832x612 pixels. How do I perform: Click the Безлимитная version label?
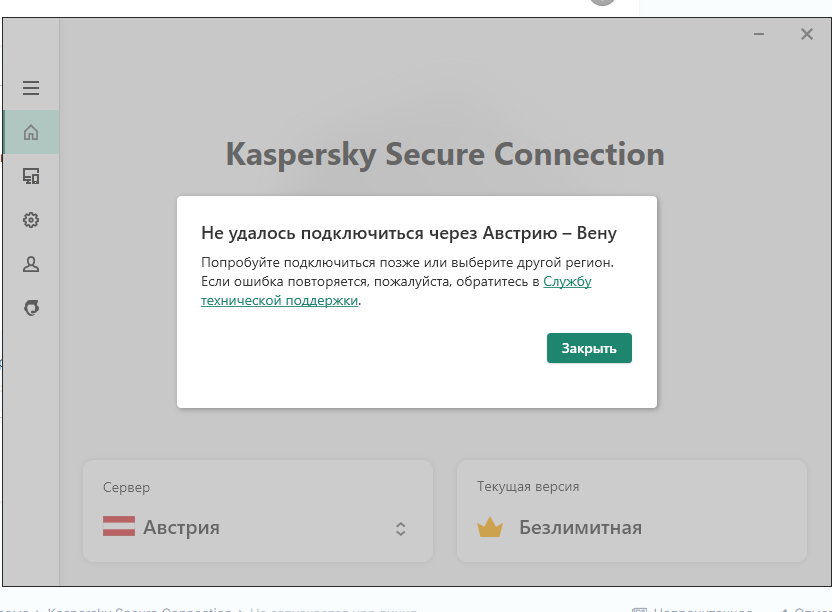click(x=580, y=528)
